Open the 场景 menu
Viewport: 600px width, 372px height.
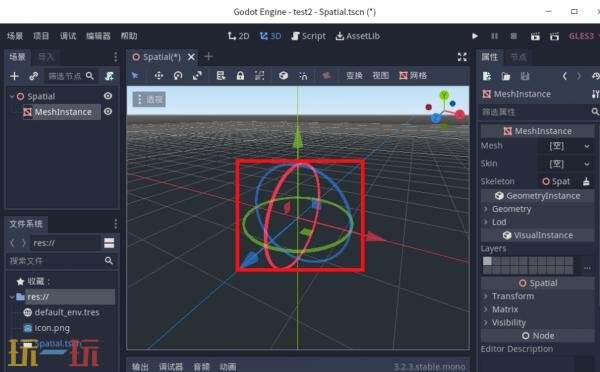15,36
